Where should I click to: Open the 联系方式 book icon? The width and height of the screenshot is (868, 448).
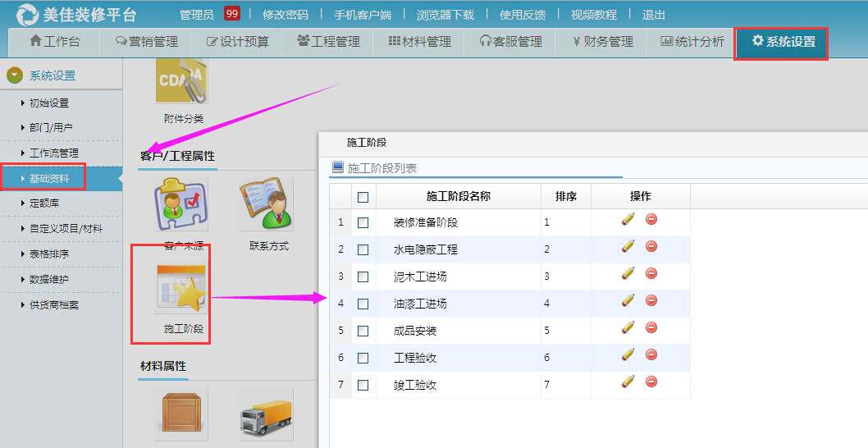tap(267, 204)
